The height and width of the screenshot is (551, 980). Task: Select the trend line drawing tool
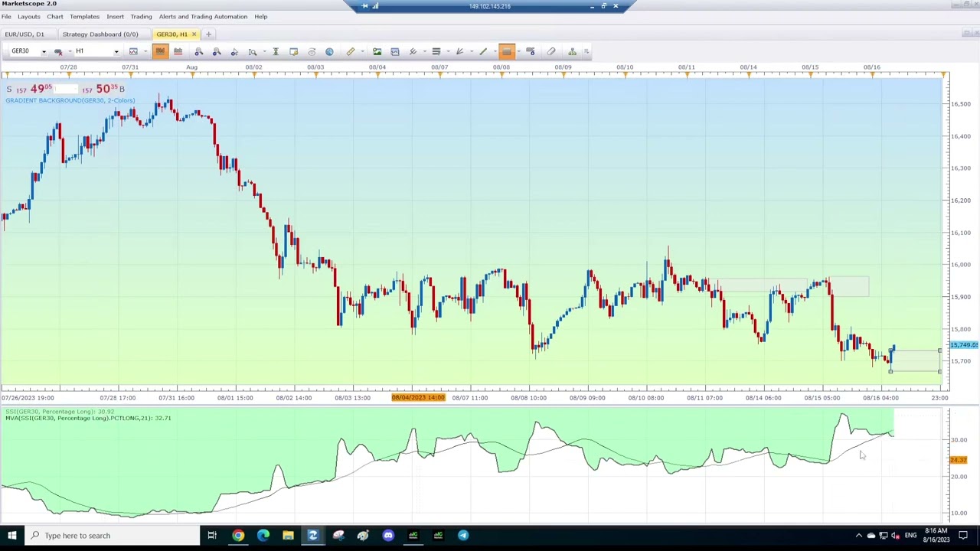coord(483,52)
